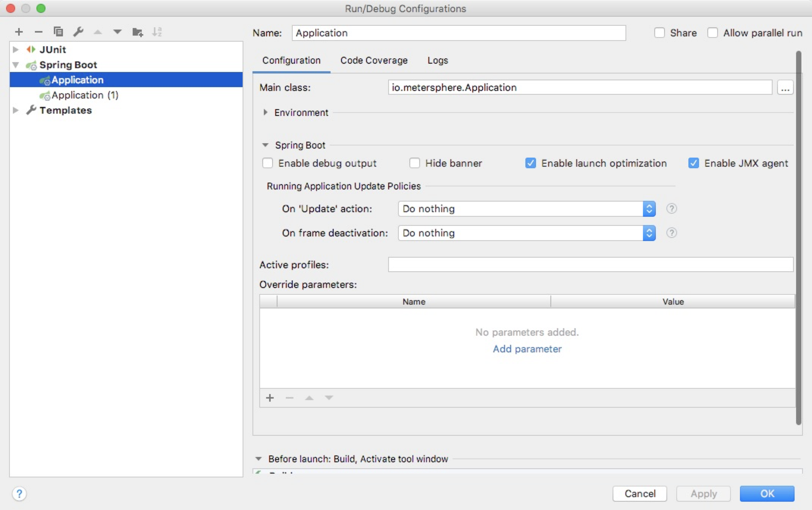Click help icon beside 'Update' action dropdown
The height and width of the screenshot is (510, 812).
click(671, 209)
